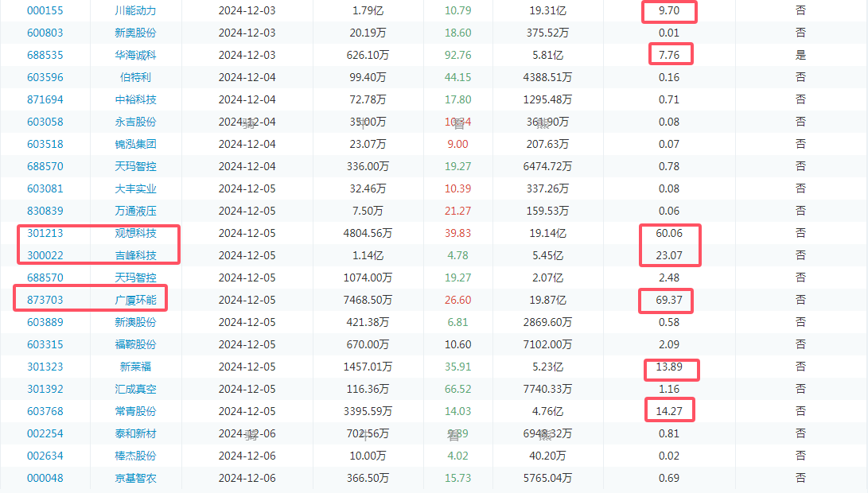Click the 棒杰股份 stock name
Viewport: 868px width, 493px height.
[135, 456]
